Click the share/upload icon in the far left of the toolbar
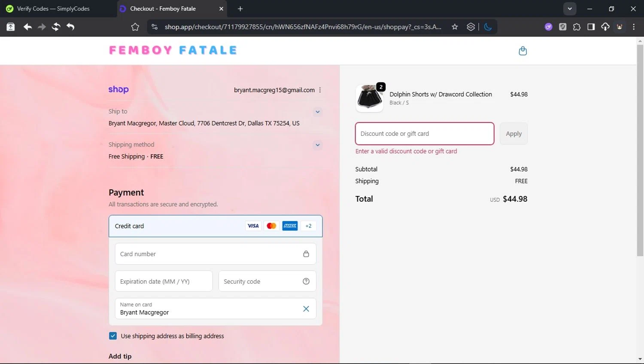The image size is (644, 364). 11,27
